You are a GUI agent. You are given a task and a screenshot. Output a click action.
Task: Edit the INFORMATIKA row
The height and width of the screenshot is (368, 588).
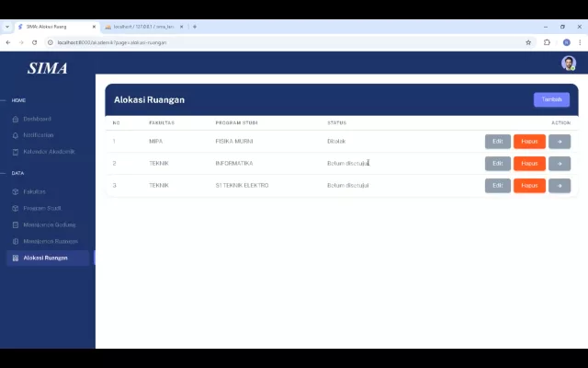coord(498,164)
